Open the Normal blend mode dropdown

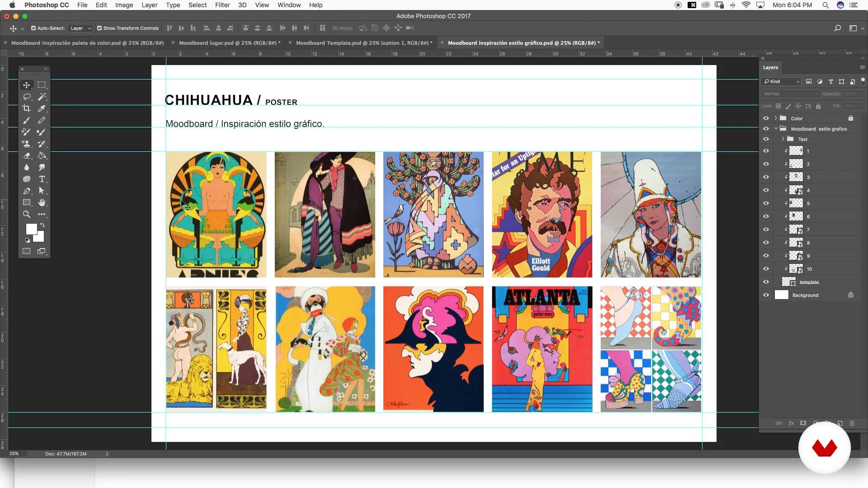[x=791, y=94]
